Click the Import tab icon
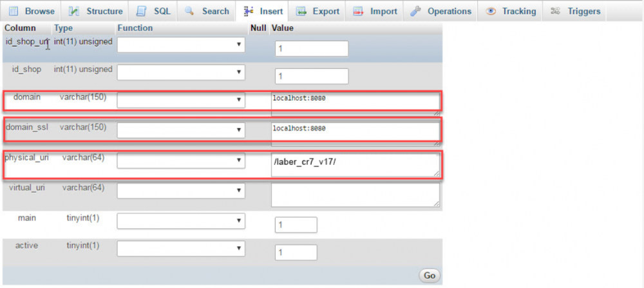Image resolution: width=644 pixels, height=288 pixels. 359,11
